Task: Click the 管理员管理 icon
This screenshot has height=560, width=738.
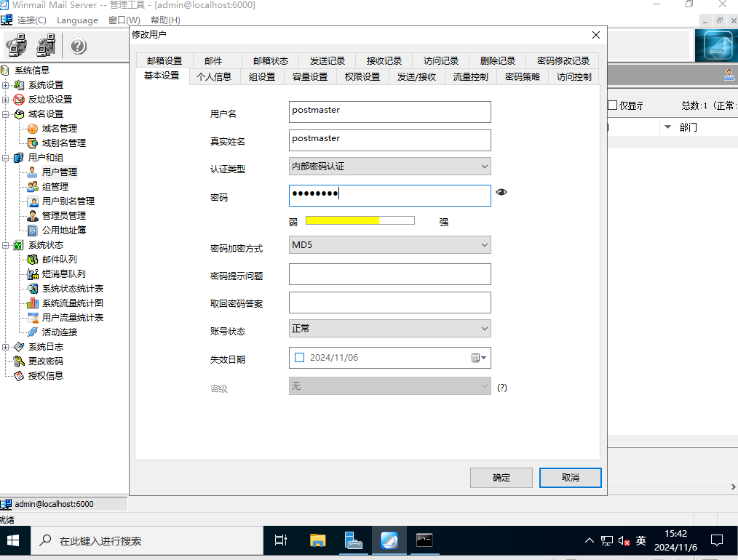Action: tap(33, 216)
